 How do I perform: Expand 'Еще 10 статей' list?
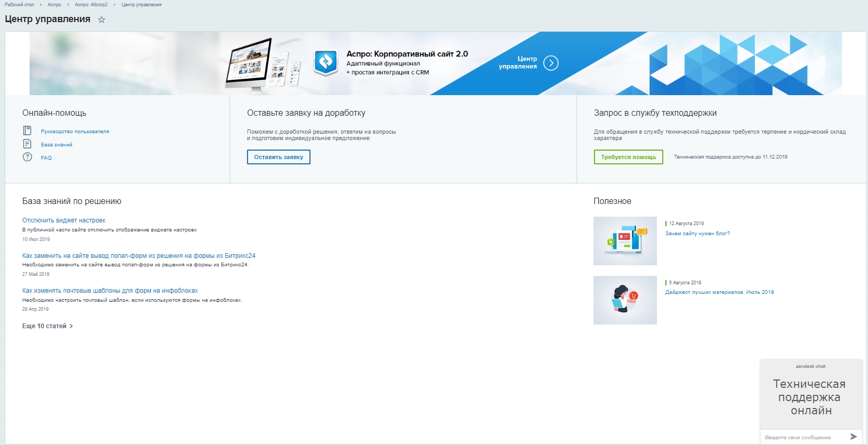tap(48, 326)
